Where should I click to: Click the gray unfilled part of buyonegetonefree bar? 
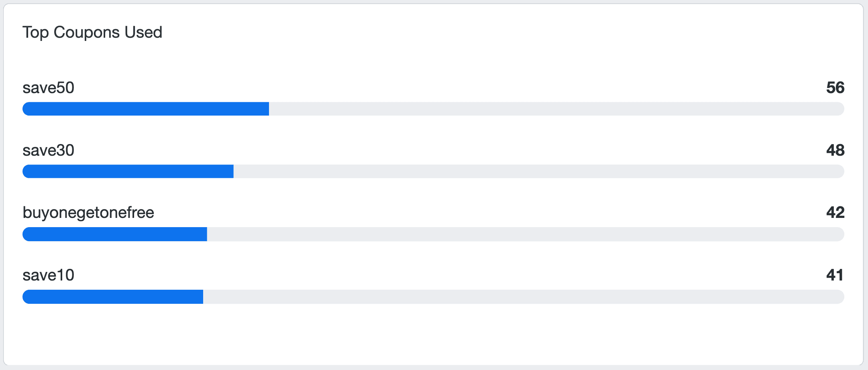(525, 234)
